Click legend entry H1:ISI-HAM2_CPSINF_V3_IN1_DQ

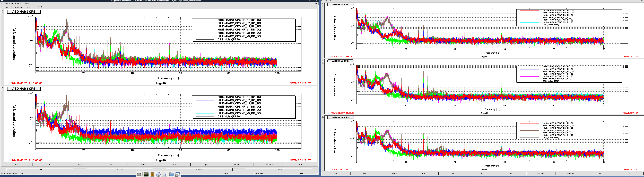coord(239,36)
